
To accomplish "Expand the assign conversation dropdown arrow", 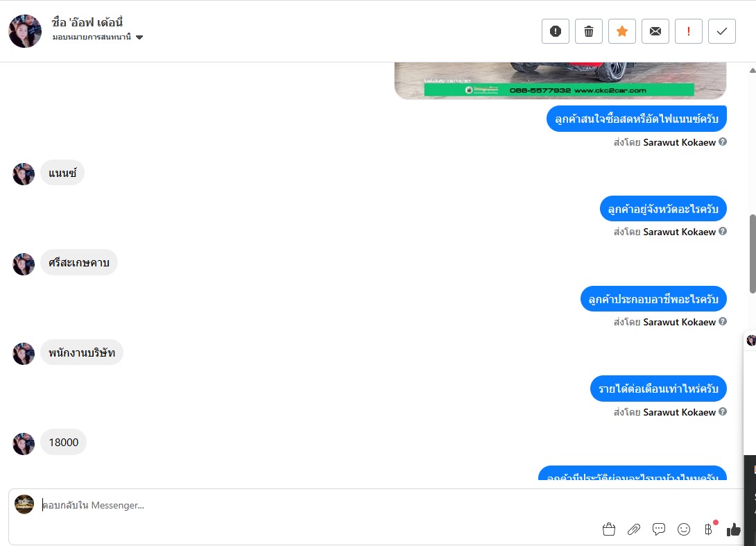I will tap(139, 37).
